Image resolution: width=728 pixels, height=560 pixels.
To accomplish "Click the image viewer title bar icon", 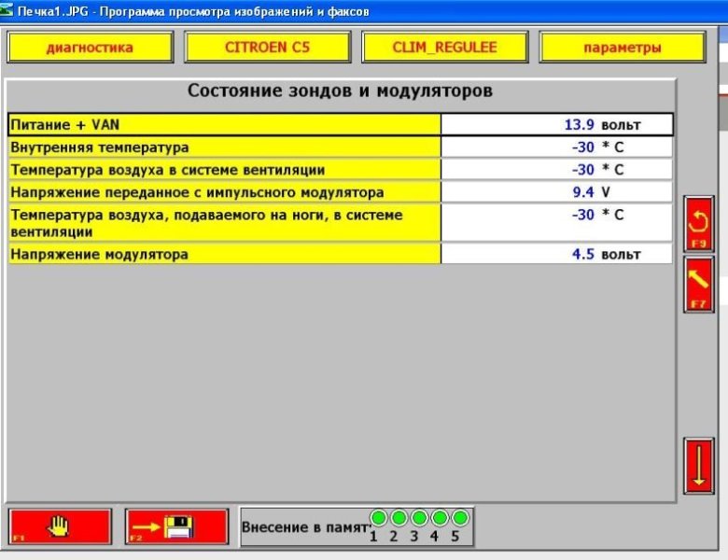I will 8,11.
